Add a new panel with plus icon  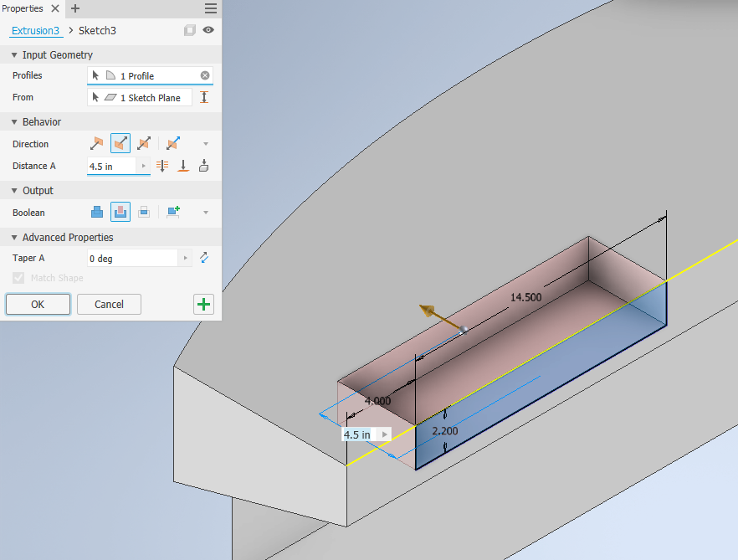point(74,8)
